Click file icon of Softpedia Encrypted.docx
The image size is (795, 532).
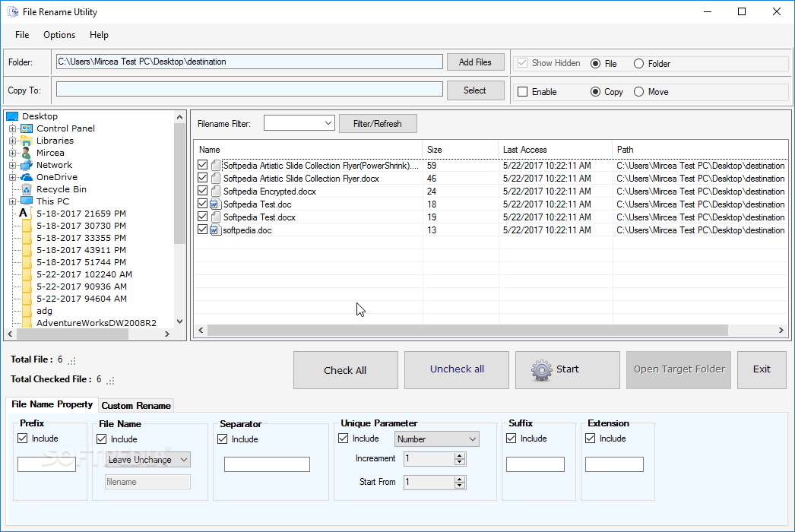[216, 192]
